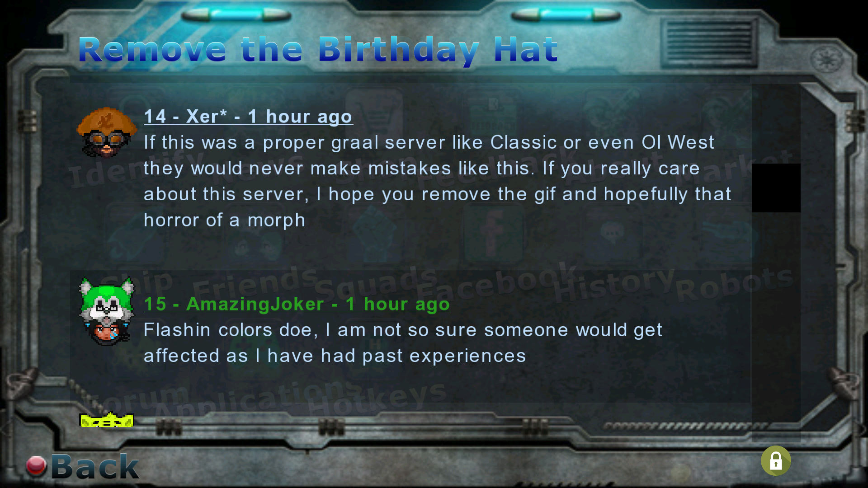Click AmazingJoker's "Flashin colors doe" comment

point(403,343)
